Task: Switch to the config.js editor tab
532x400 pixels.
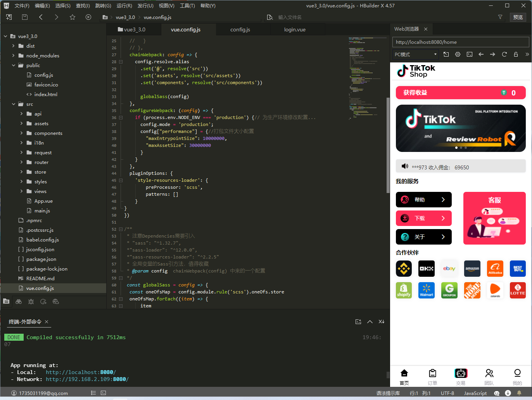Action: pyautogui.click(x=240, y=29)
